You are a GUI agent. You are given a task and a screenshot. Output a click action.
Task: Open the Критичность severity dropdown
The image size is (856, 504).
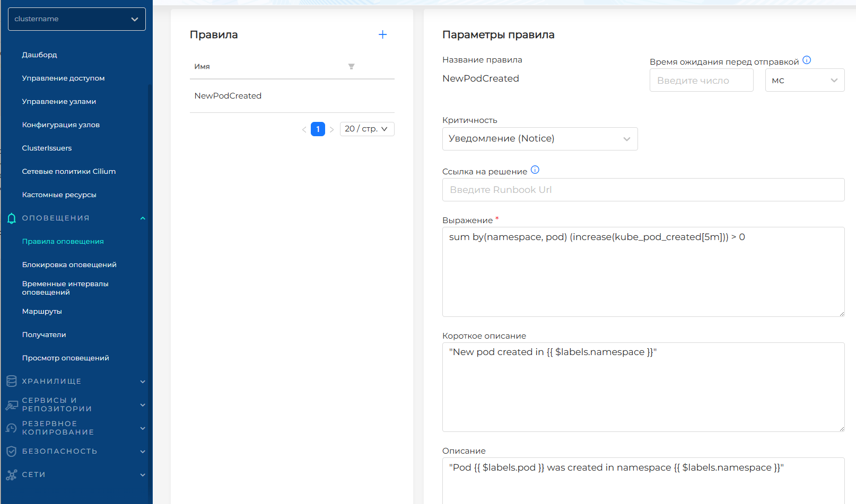(539, 139)
